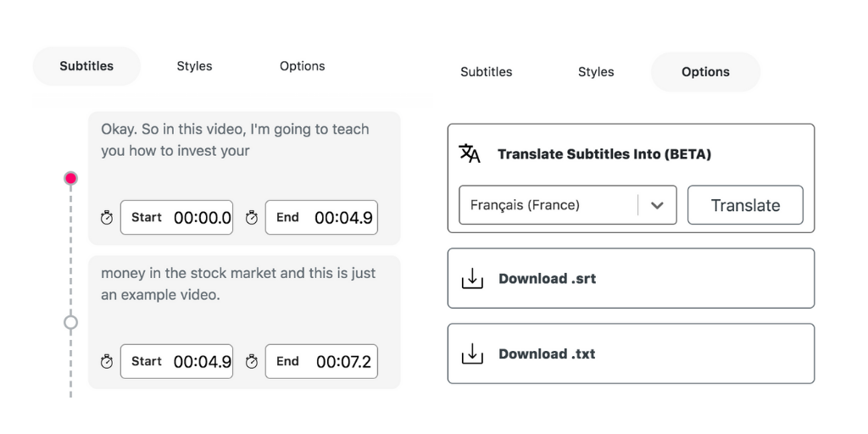Image resolution: width=868 pixels, height=434 pixels.
Task: Select the right panel Subtitles tab
Action: (x=487, y=72)
